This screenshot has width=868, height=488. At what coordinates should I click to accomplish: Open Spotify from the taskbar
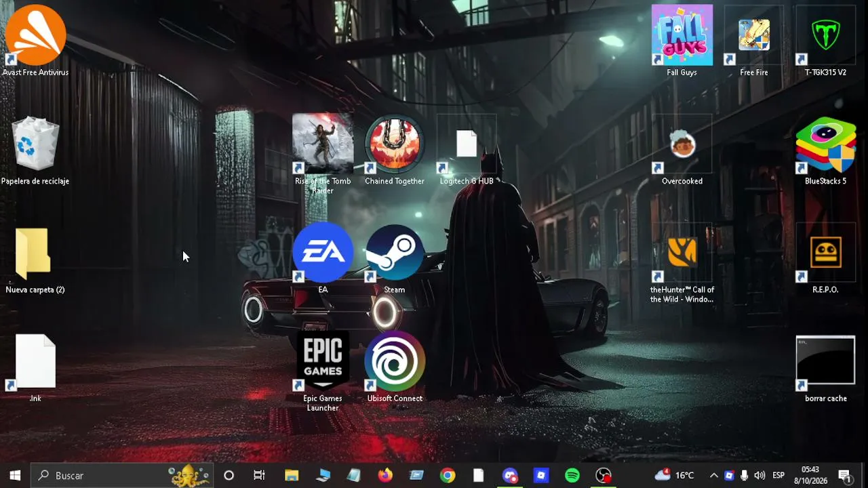coord(572,476)
